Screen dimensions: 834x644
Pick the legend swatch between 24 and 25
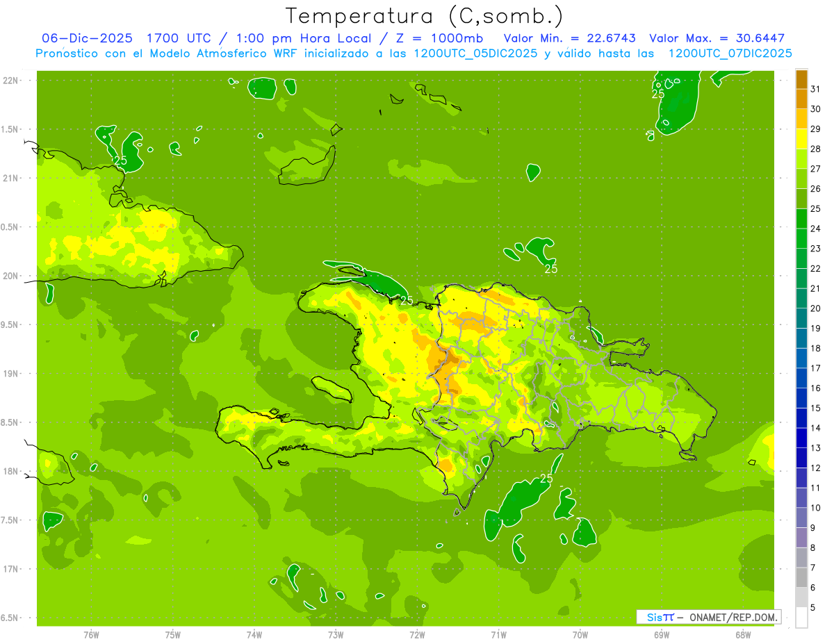(801, 219)
